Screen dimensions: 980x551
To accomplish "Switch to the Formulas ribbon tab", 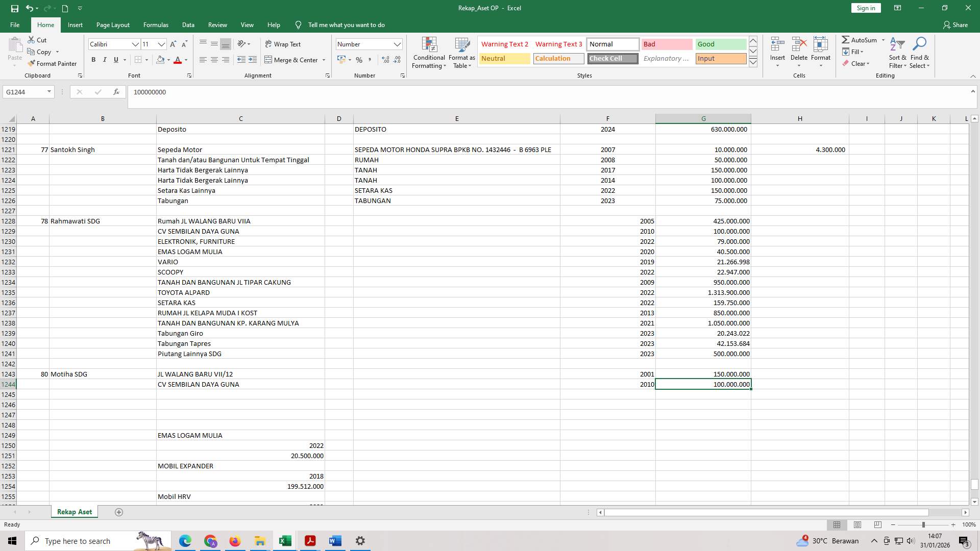I will coord(156,24).
